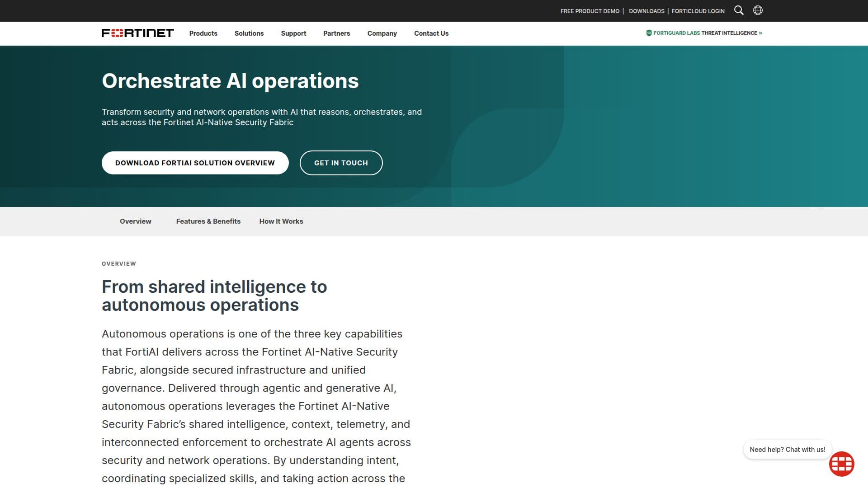Click the small OVERVIEW section label
Screen dimensions: 868x488
coord(119,264)
